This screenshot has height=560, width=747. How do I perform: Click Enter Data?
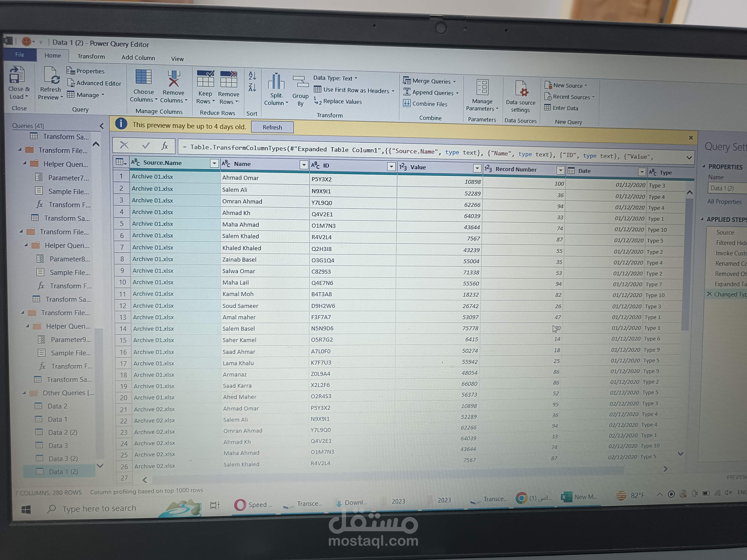point(561,108)
